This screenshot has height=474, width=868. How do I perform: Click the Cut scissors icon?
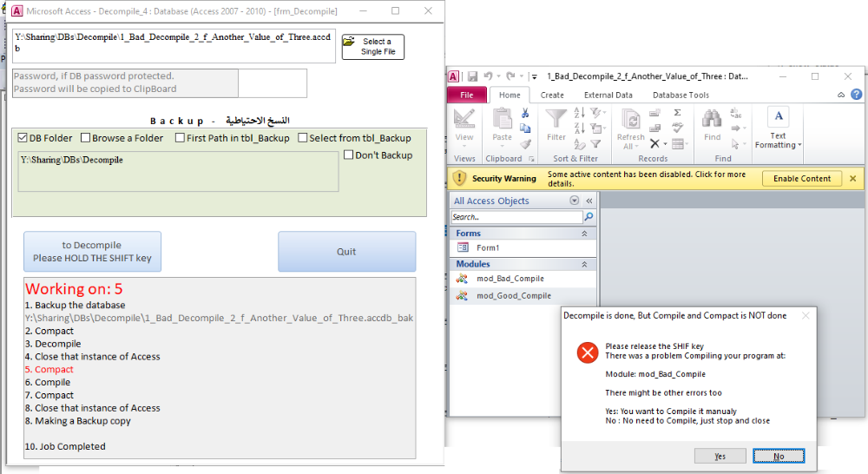click(x=525, y=113)
